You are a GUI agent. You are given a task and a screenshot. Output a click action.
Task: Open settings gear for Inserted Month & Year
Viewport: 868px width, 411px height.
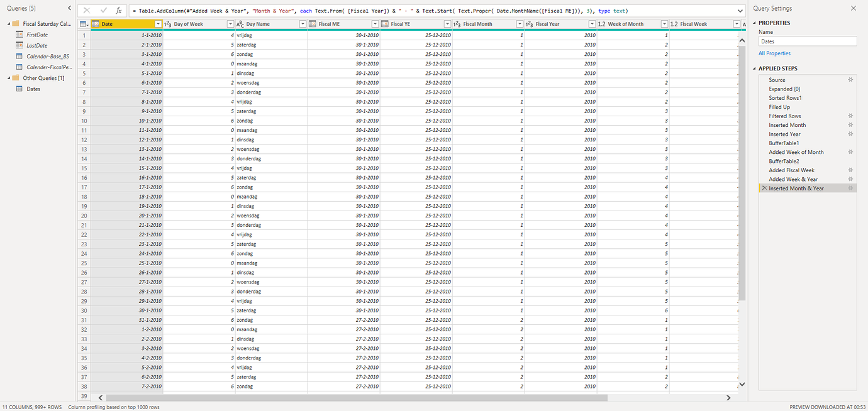click(850, 188)
